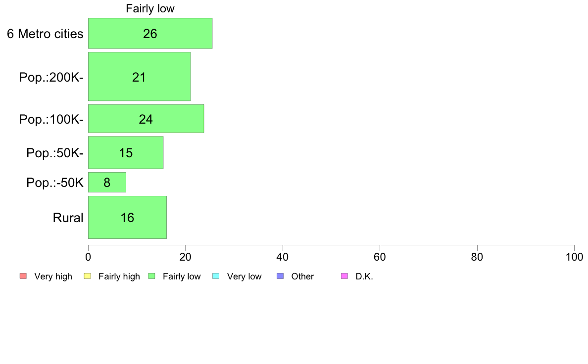Screen dimensions: 588x364
Task: Click the 100 tick on x-axis
Action: click(574, 257)
